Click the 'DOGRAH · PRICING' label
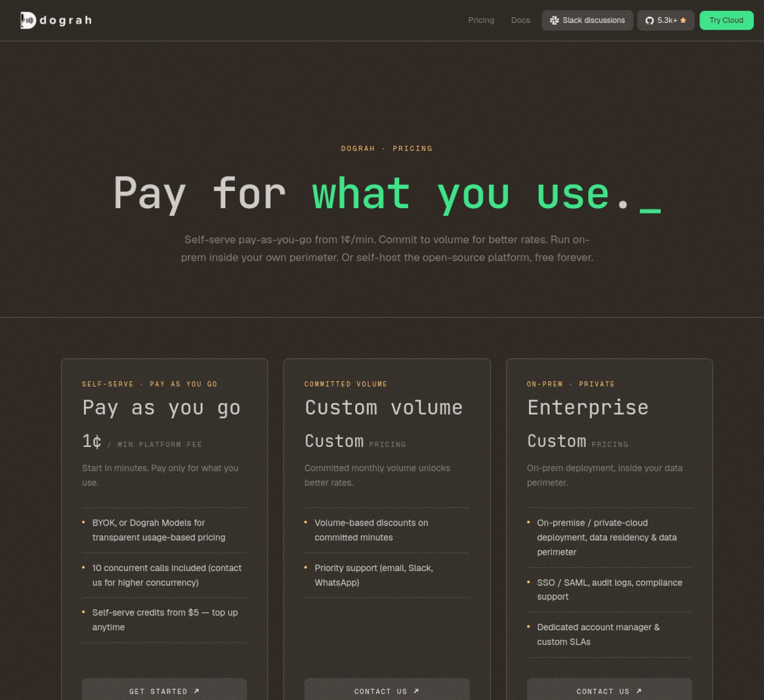764x700 pixels. (x=387, y=148)
